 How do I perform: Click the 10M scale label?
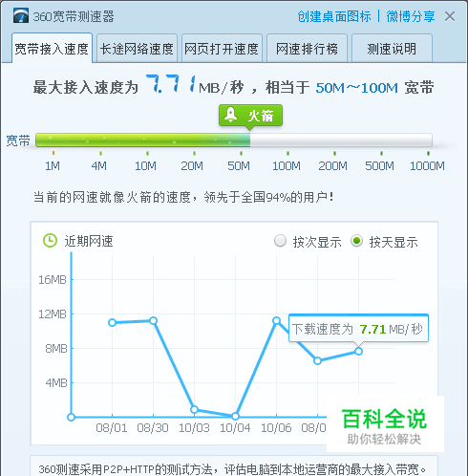tap(145, 166)
